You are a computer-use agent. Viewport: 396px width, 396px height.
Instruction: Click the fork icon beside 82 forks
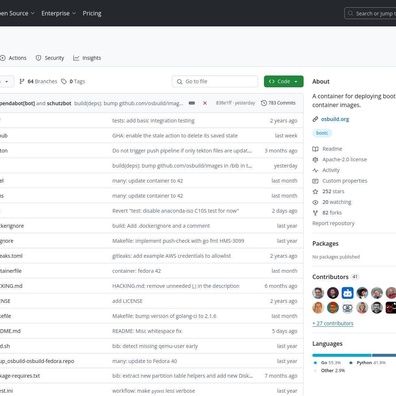pos(315,213)
